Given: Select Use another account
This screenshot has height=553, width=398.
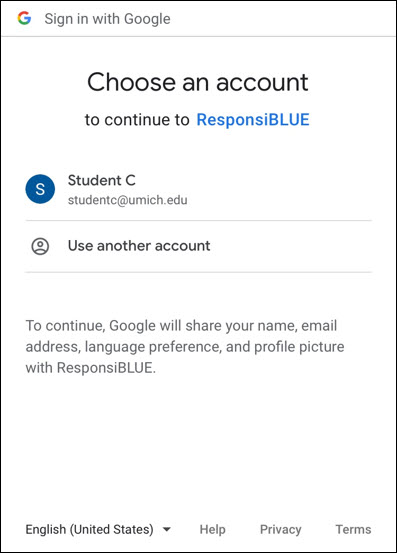Looking at the screenshot, I should pos(198,246).
